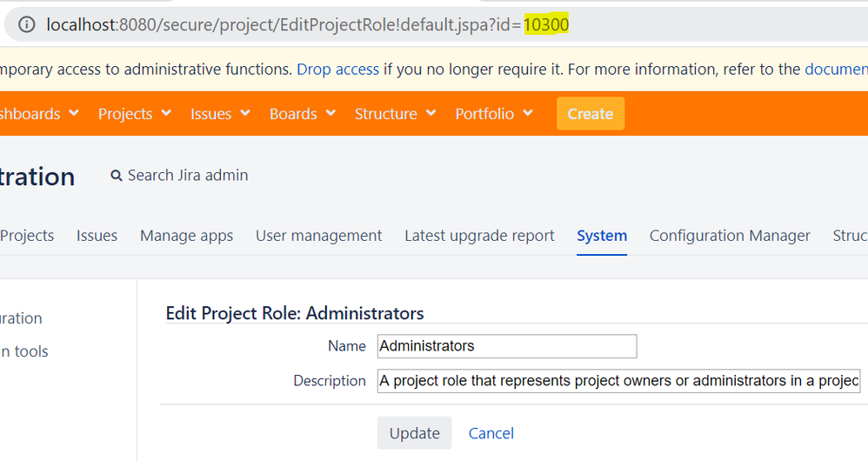This screenshot has height=461, width=868.
Task: Open the Latest upgrade report tab
Action: tap(479, 236)
